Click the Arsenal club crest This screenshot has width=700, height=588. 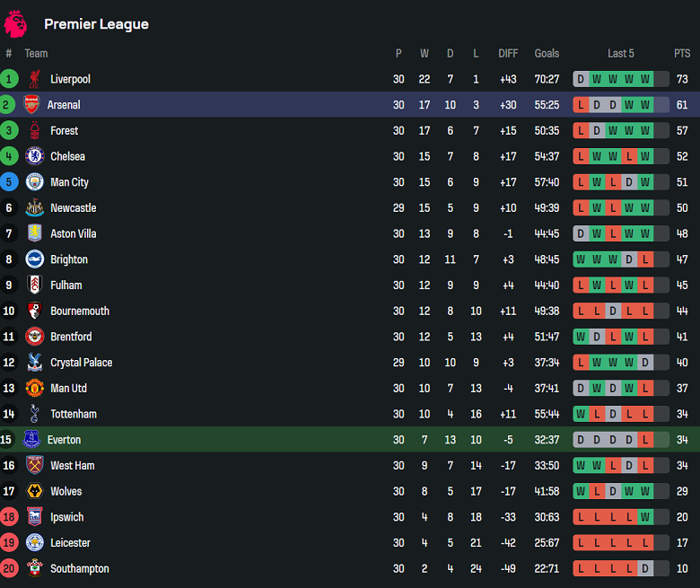[31, 104]
